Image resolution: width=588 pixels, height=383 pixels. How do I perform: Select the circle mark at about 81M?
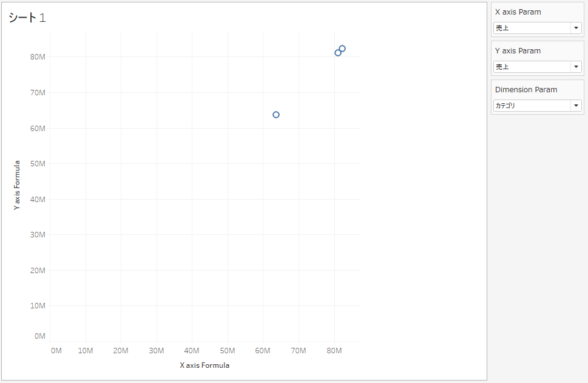click(338, 53)
